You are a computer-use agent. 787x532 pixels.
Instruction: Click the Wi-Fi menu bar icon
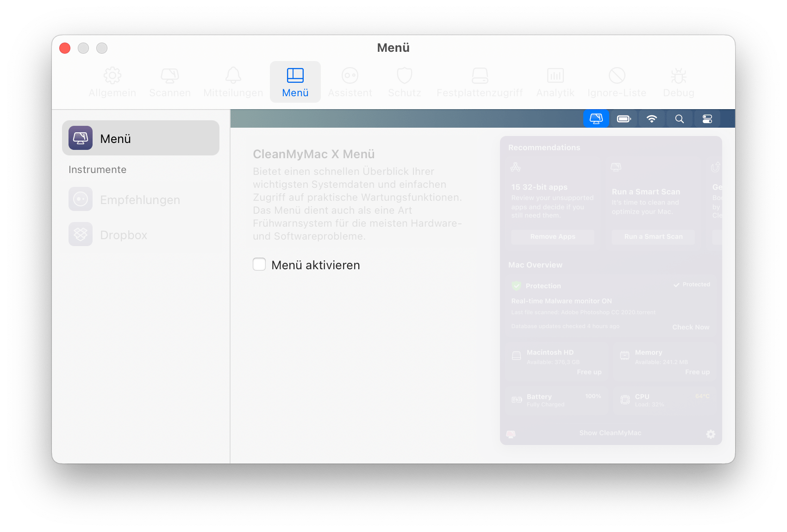click(x=652, y=119)
